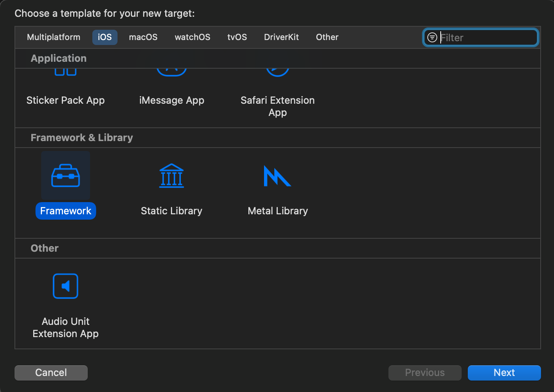Show DriverKit templates tab
554x392 pixels.
[x=282, y=37]
